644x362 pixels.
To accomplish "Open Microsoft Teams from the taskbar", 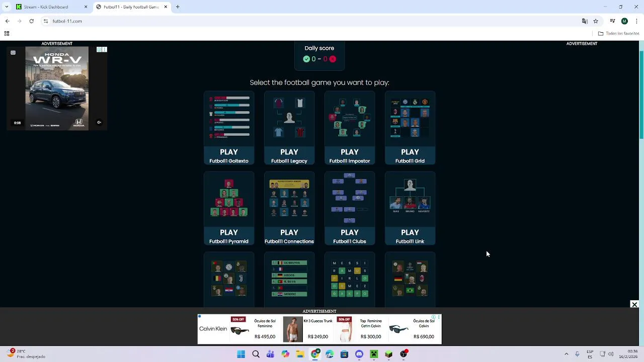I will pos(270,354).
